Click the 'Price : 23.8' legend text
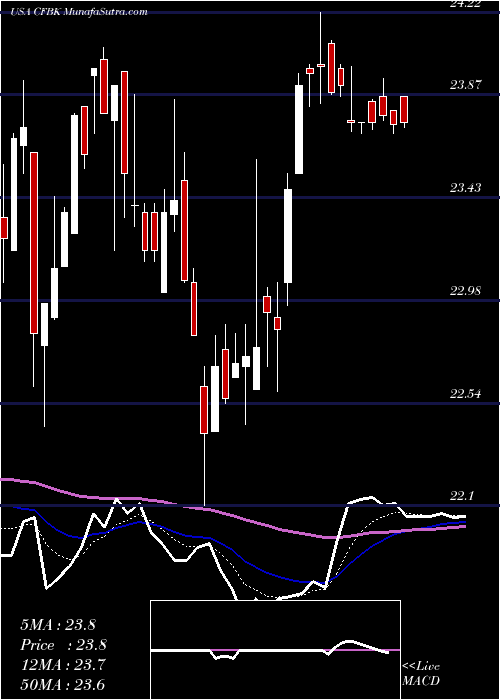The image size is (500, 700). 63,645
